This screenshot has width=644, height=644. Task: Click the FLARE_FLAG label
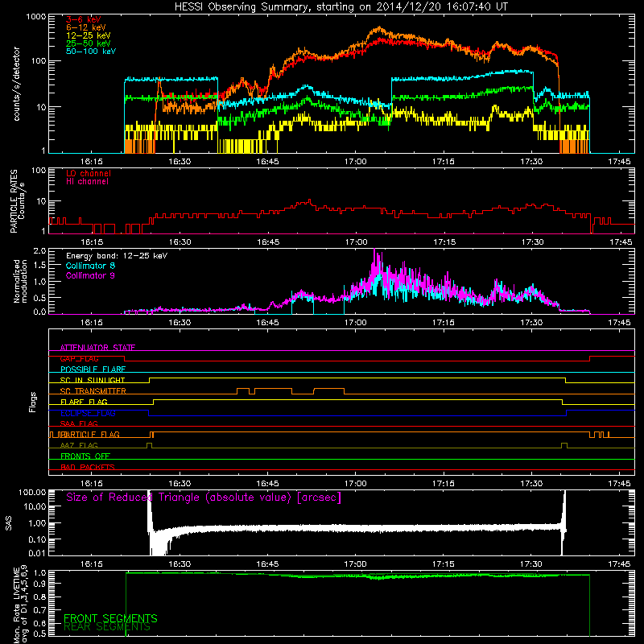coord(84,402)
